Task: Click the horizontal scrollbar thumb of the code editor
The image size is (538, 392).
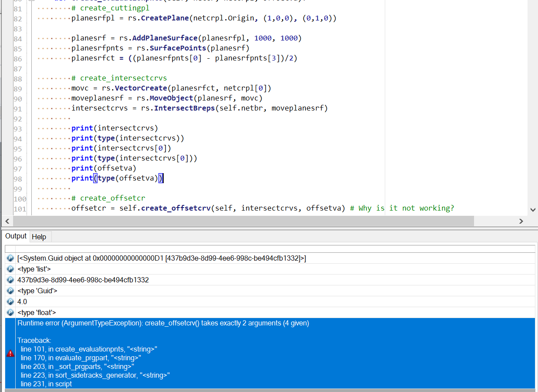Action: click(243, 221)
